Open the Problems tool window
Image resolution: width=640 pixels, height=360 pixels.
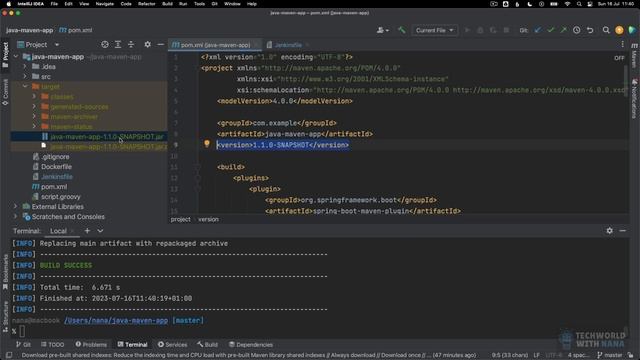point(91,344)
